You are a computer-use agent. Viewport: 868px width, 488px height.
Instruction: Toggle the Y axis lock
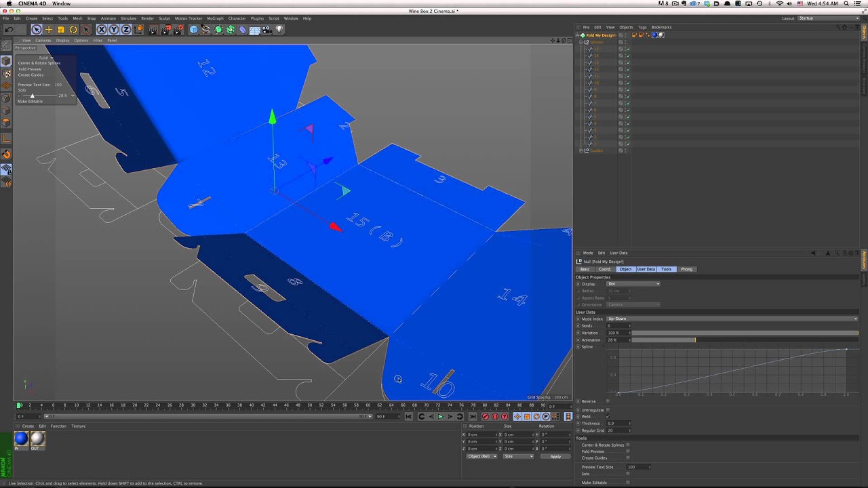tap(114, 30)
